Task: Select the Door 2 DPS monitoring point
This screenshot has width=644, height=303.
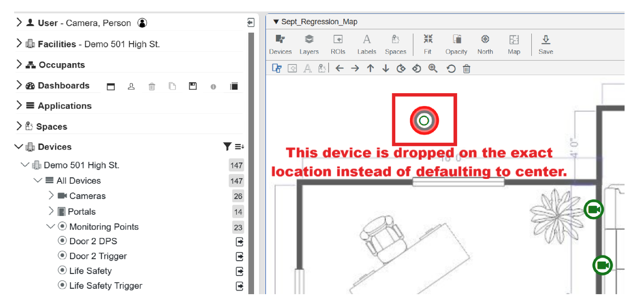Action: click(x=93, y=241)
